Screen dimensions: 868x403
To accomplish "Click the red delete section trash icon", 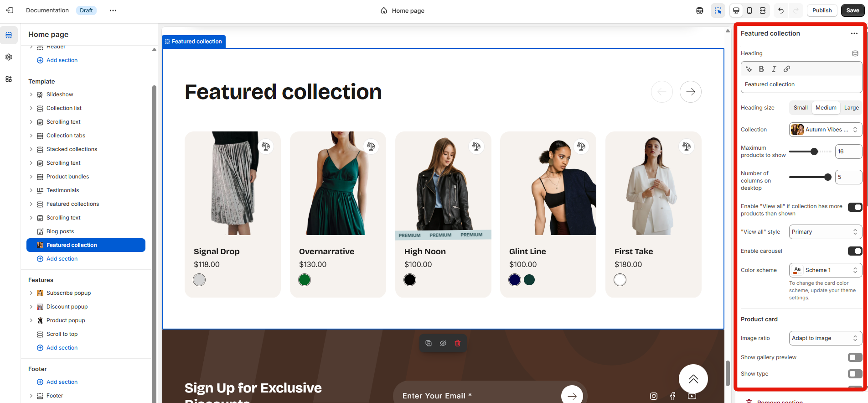I will pyautogui.click(x=458, y=343).
